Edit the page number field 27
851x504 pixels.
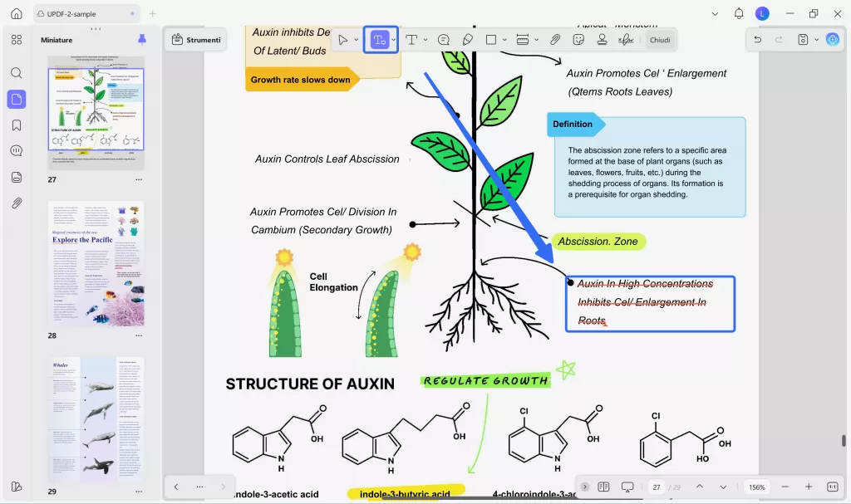[657, 487]
